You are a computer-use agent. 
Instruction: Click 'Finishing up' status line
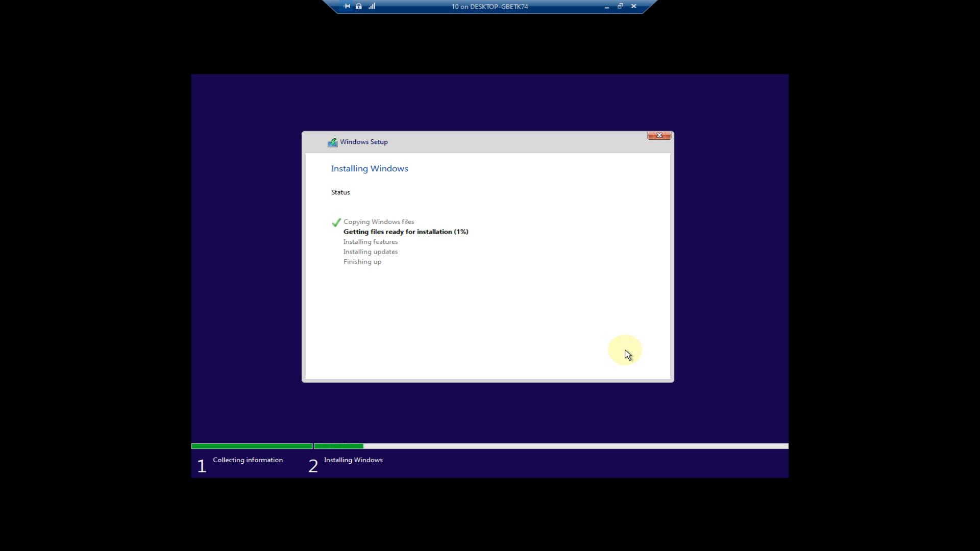[362, 262]
